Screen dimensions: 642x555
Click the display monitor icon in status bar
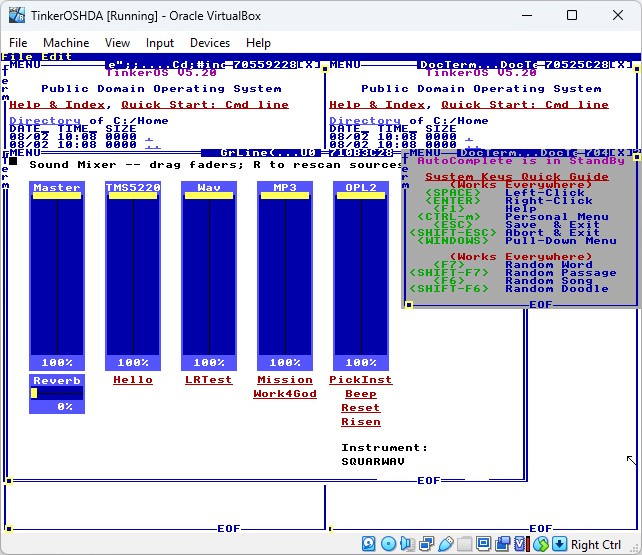pos(483,544)
